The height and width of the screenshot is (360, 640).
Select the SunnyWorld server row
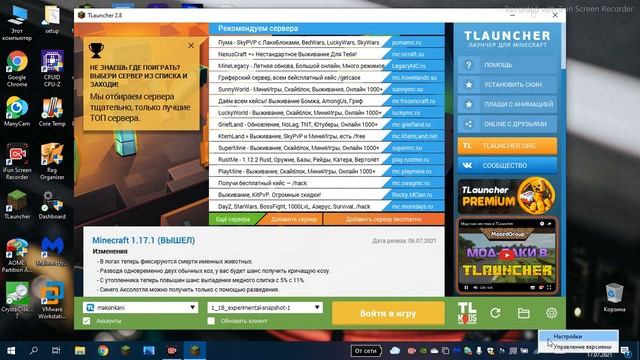(x=327, y=89)
